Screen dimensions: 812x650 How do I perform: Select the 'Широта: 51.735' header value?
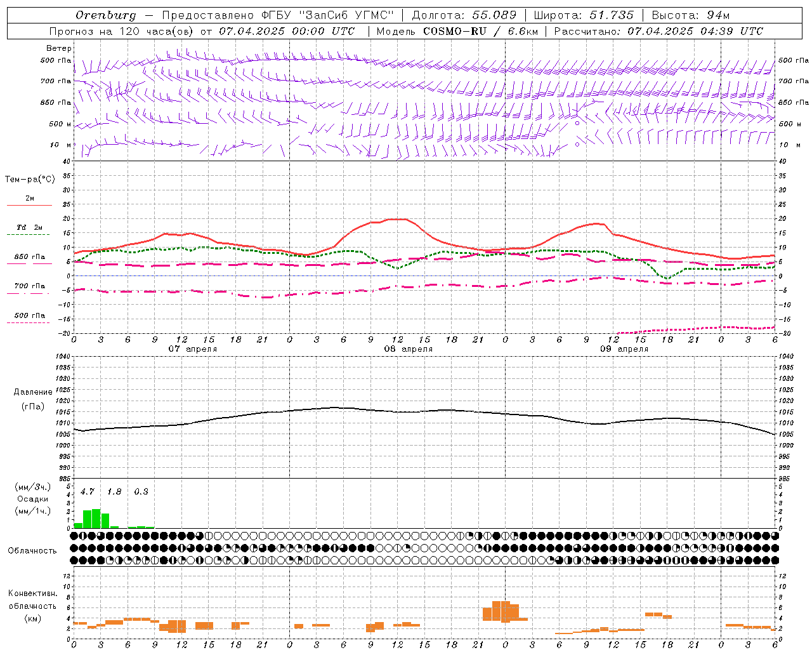point(584,15)
